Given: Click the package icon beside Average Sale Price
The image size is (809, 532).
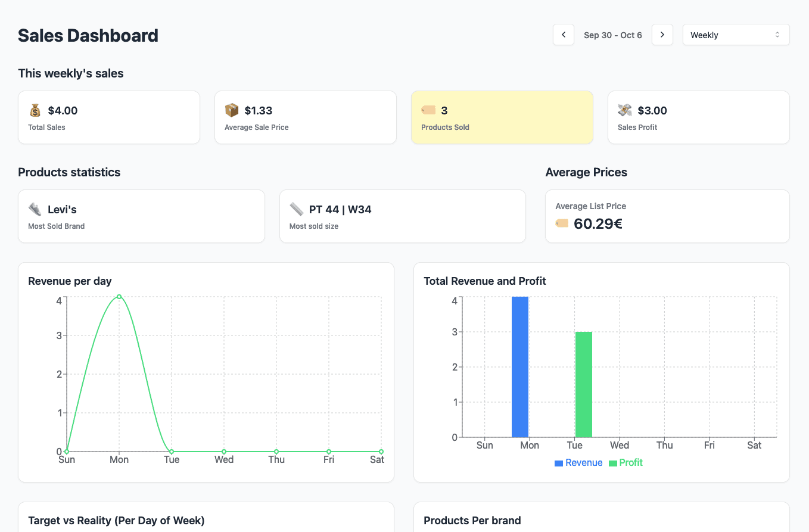Looking at the screenshot, I should [x=232, y=110].
